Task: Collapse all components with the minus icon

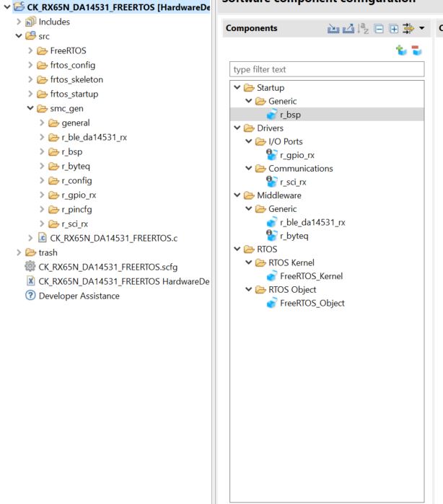Action: (379, 29)
